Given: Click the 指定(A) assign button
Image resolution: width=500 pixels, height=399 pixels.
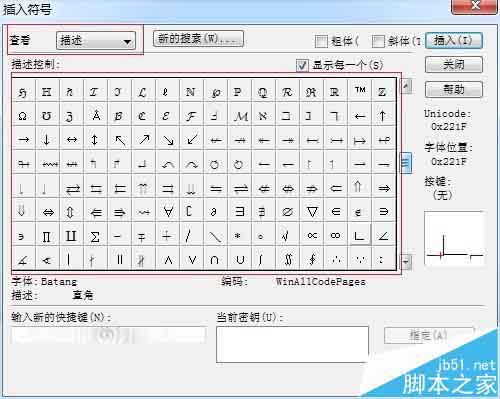Looking at the screenshot, I should (429, 335).
